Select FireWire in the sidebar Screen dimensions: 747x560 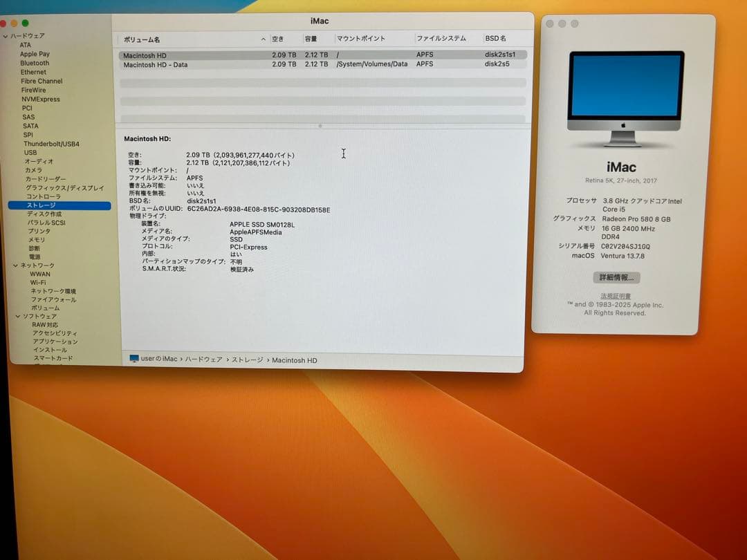33,90
